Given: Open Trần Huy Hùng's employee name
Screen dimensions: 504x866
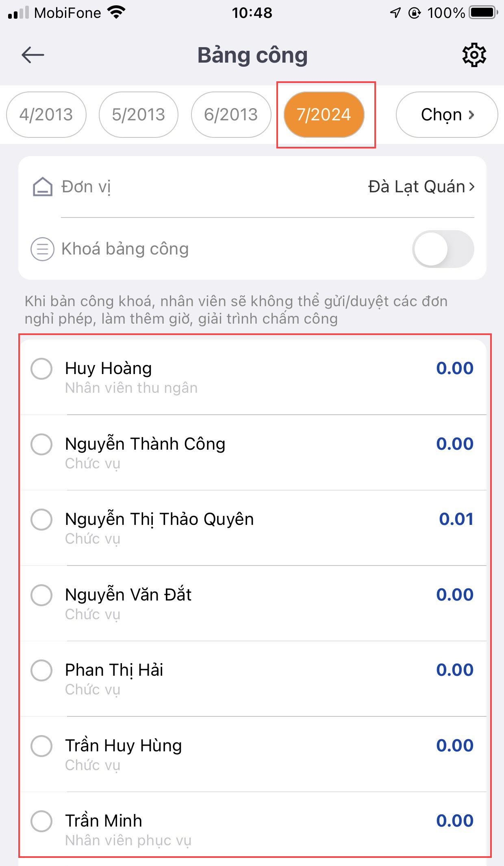Looking at the screenshot, I should [123, 746].
